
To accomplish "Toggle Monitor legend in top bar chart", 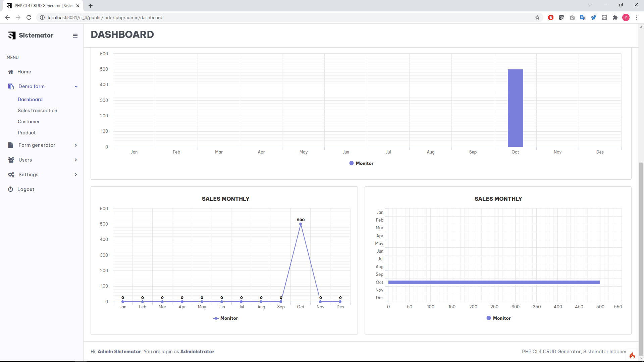I will click(361, 163).
